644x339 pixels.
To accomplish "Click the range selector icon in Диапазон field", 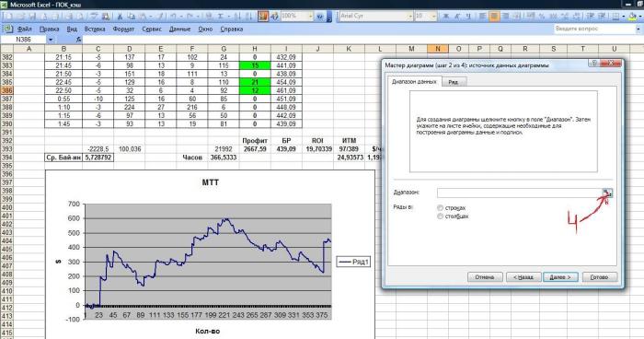I will pyautogui.click(x=607, y=193).
